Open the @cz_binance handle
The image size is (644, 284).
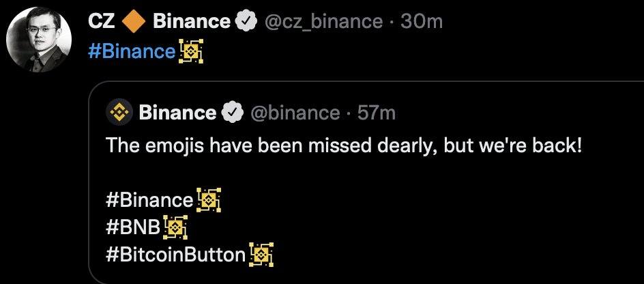click(323, 22)
